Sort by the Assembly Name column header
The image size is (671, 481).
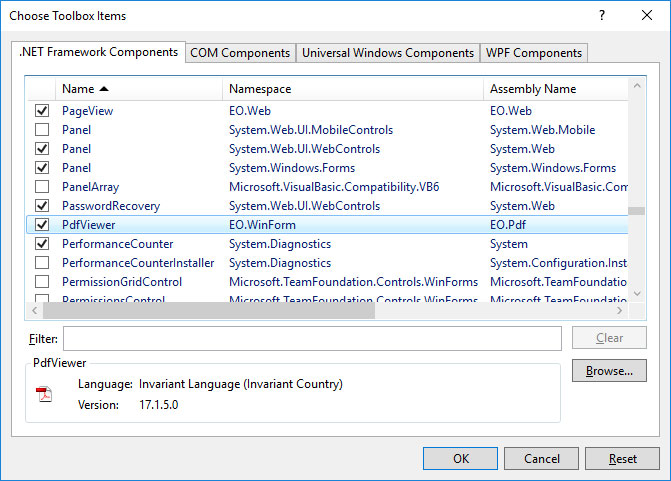(x=556, y=89)
